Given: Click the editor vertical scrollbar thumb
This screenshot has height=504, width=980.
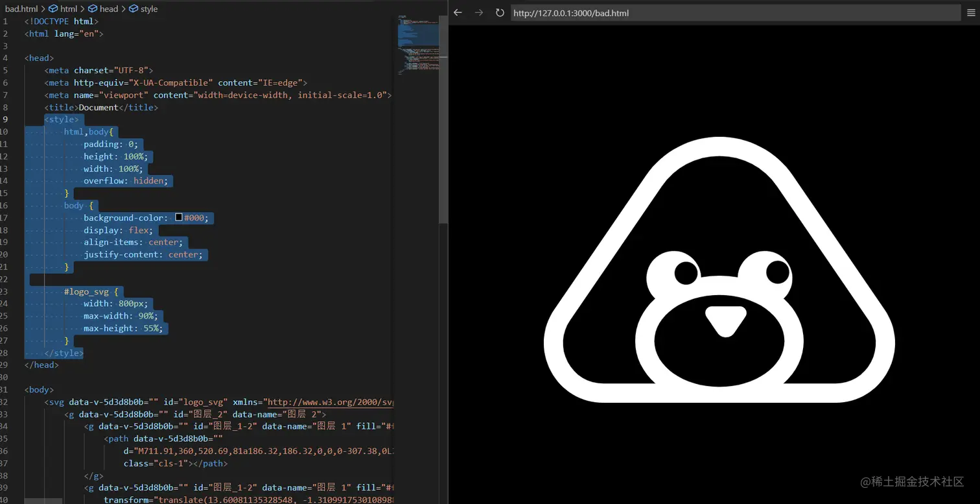Looking at the screenshot, I should (x=443, y=119).
